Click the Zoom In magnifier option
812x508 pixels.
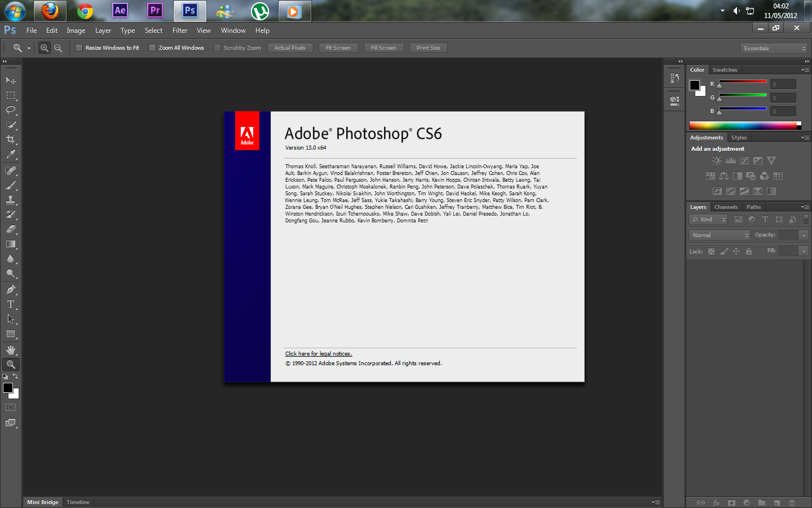point(44,48)
